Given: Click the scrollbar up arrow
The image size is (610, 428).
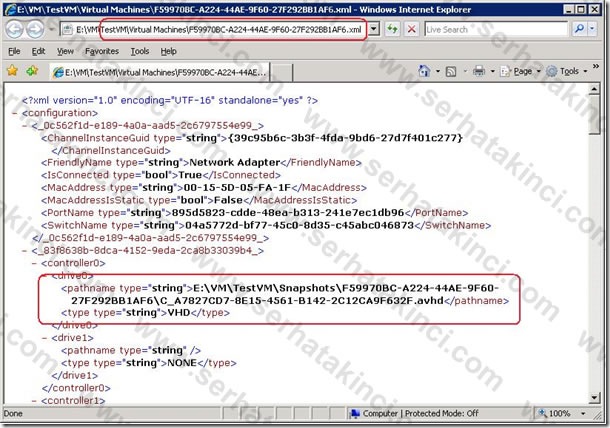Looking at the screenshot, I should pyautogui.click(x=594, y=89).
